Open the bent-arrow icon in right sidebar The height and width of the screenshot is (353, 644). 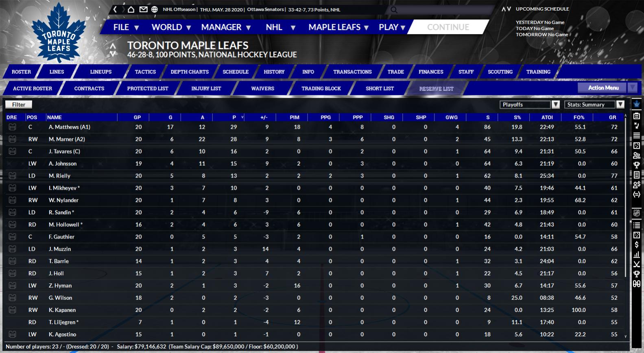(637, 125)
